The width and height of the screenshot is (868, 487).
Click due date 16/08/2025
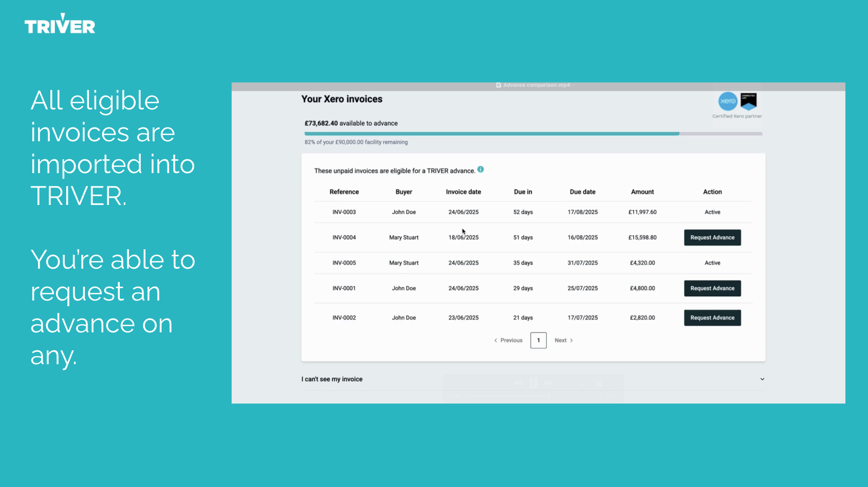[x=583, y=237]
